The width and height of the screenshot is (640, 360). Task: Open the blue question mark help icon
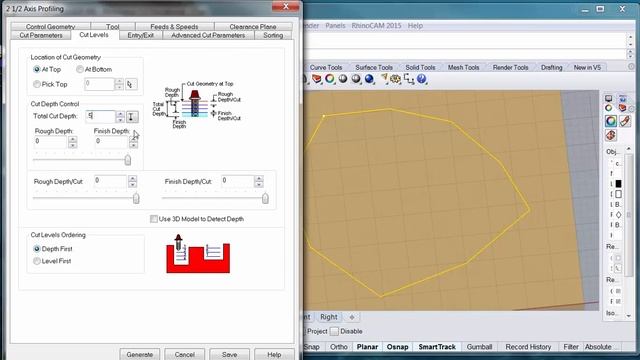point(422,78)
